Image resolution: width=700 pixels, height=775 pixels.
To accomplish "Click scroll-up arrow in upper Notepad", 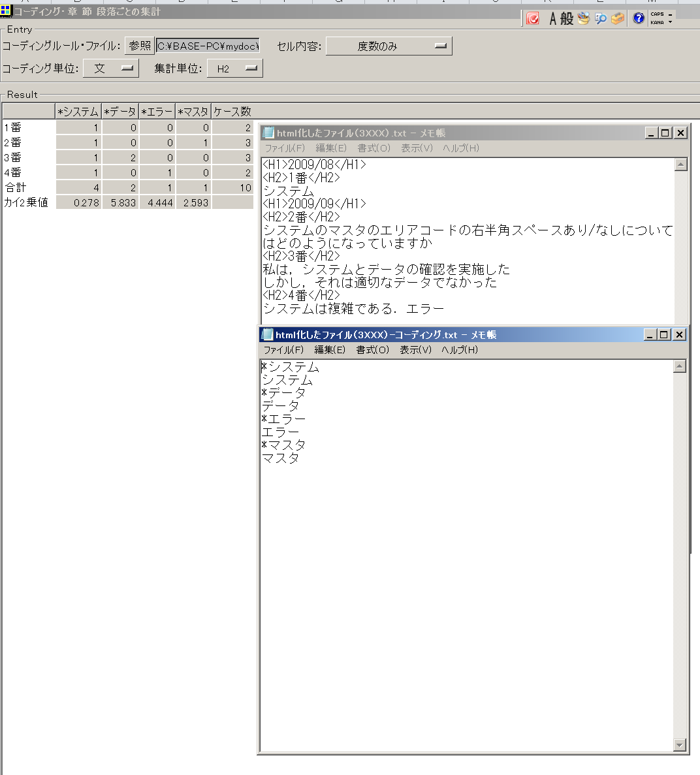I will 680,165.
